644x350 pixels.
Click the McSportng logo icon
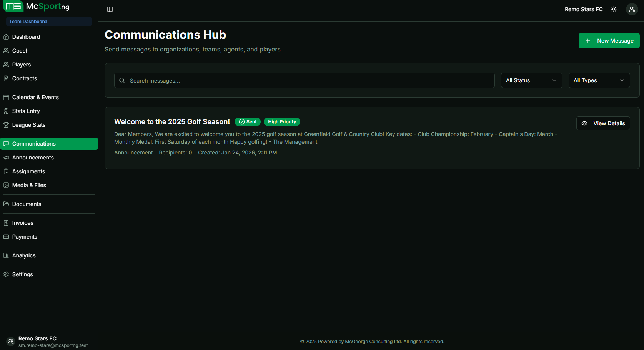tap(13, 7)
